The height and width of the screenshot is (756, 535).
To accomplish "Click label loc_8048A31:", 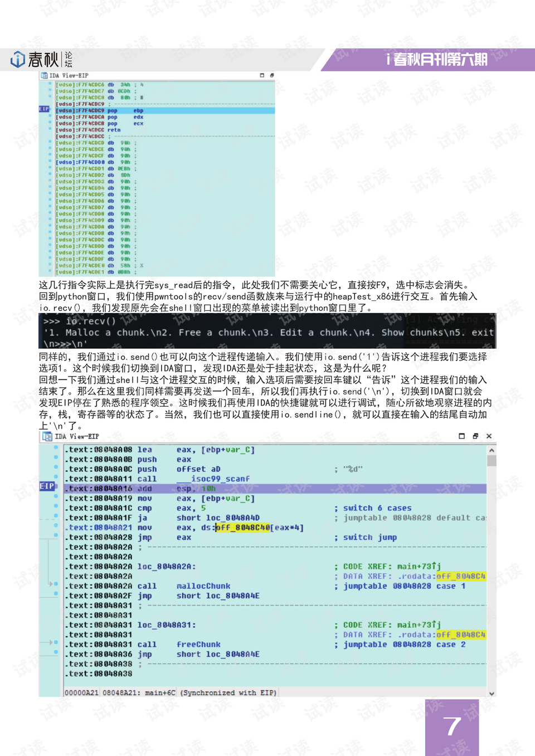I will (x=167, y=625).
